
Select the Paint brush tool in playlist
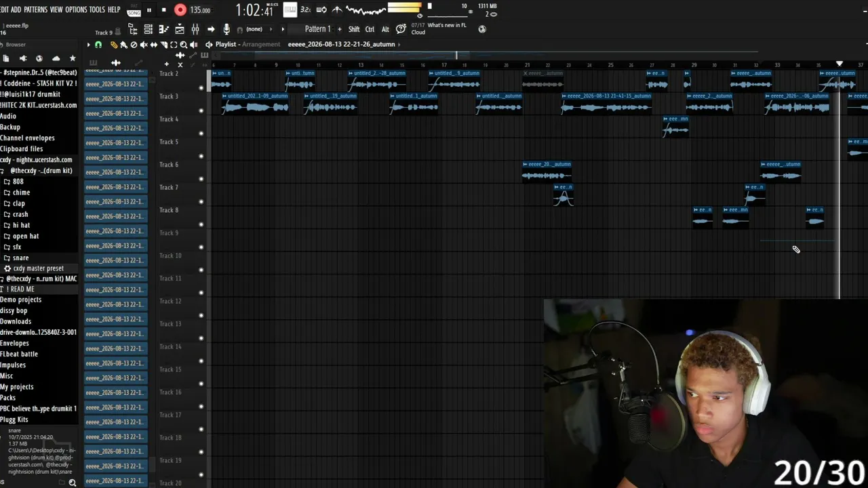tap(123, 45)
